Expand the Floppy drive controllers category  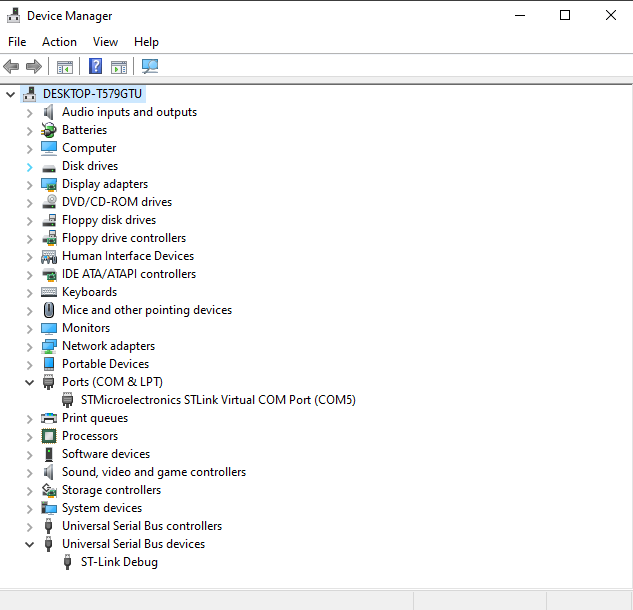[29, 239]
